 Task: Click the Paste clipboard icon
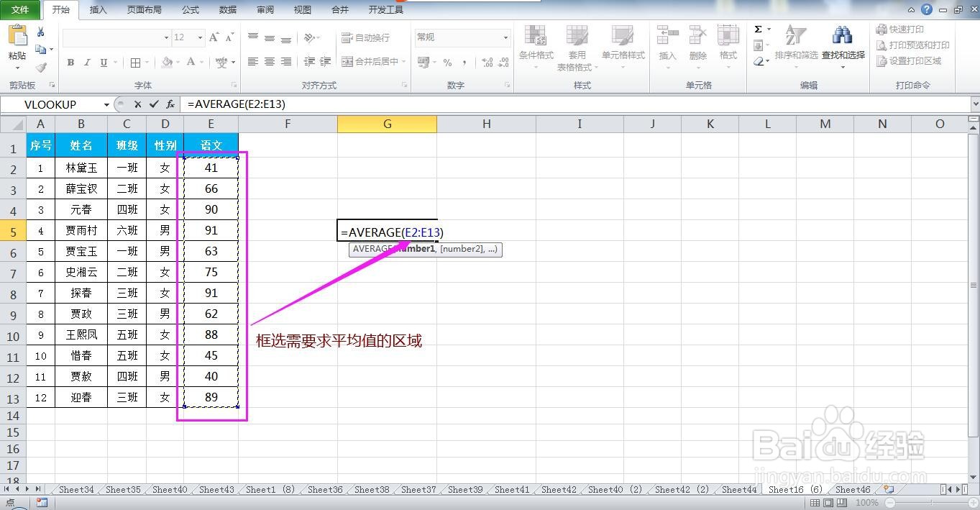pos(17,36)
